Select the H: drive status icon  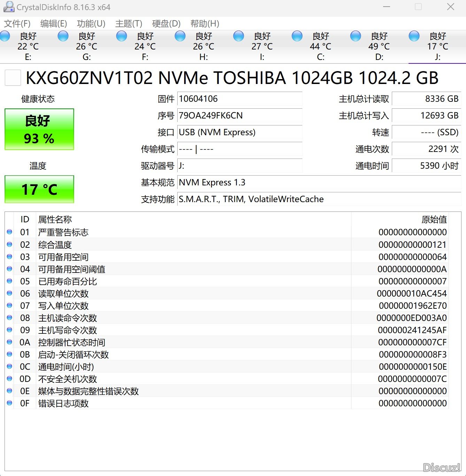(180, 36)
